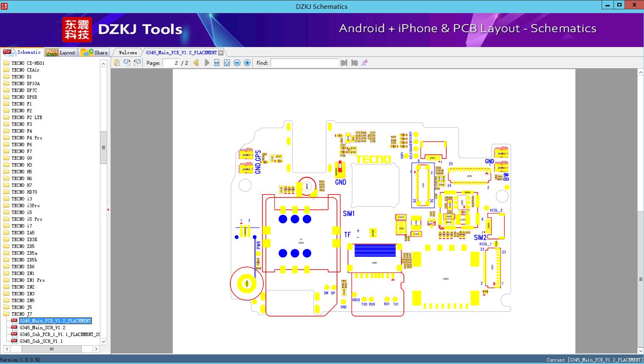Select the G345_Main_PCB_V1.2_PLACEMENT PDF file
The height and width of the screenshot is (364, 644).
(55, 321)
